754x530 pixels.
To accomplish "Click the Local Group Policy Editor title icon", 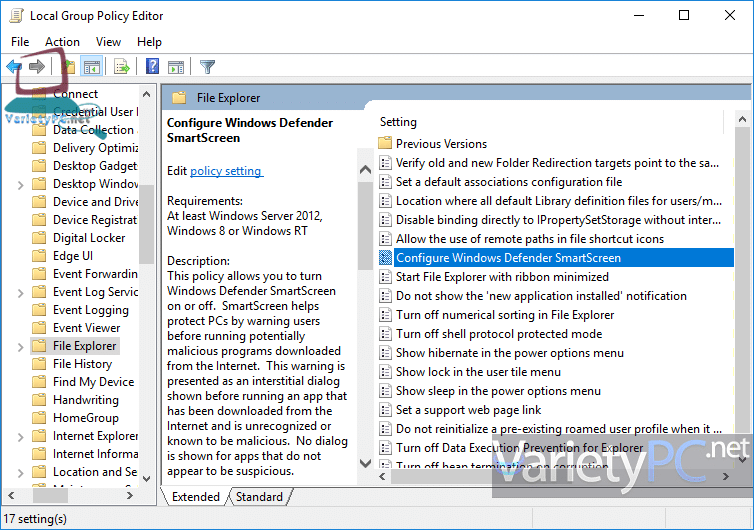I will 16,15.
